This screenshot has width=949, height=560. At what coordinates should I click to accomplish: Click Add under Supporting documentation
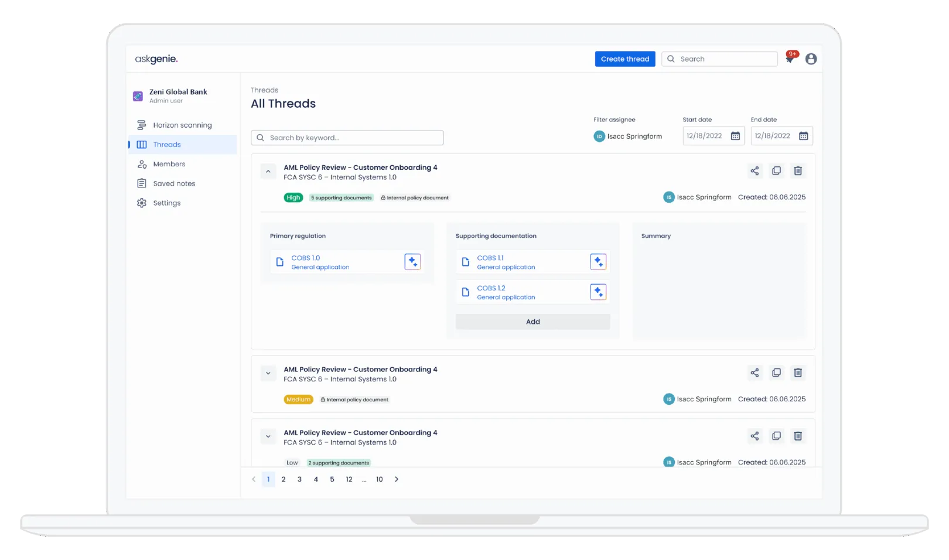point(532,322)
